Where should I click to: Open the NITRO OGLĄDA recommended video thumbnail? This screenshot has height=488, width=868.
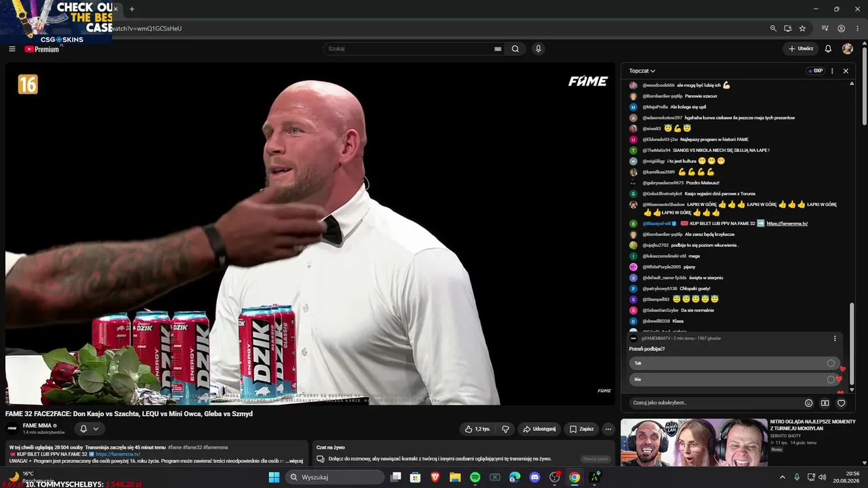pyautogui.click(x=694, y=442)
